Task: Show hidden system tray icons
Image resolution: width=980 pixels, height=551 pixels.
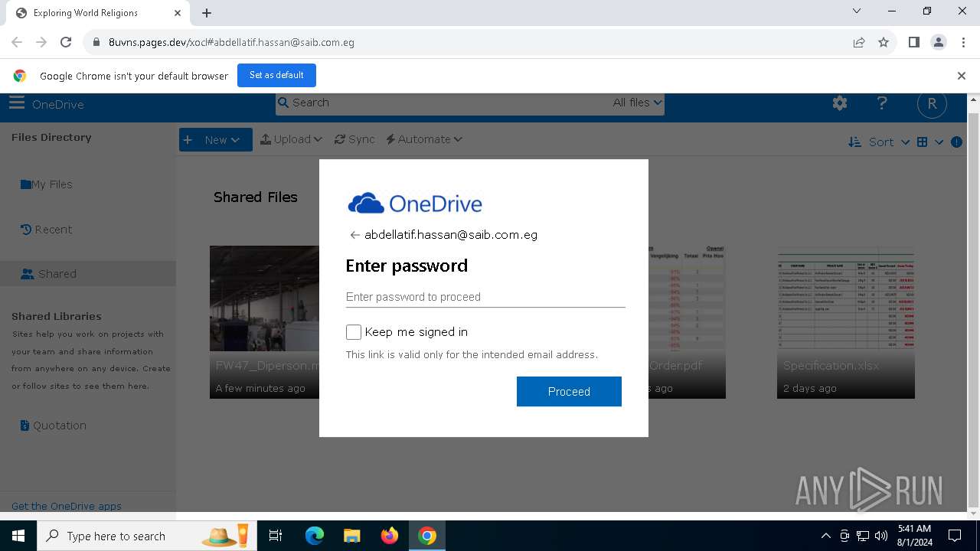Action: (825, 536)
